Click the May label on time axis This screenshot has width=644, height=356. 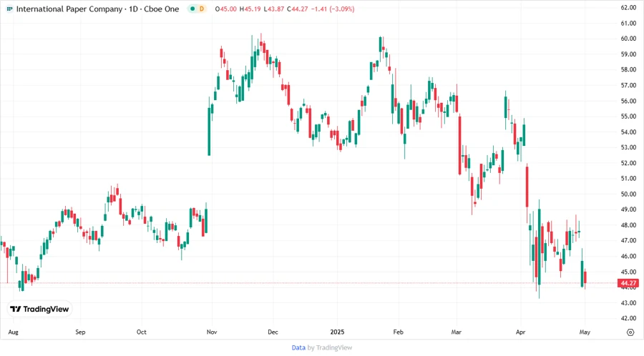pos(585,332)
